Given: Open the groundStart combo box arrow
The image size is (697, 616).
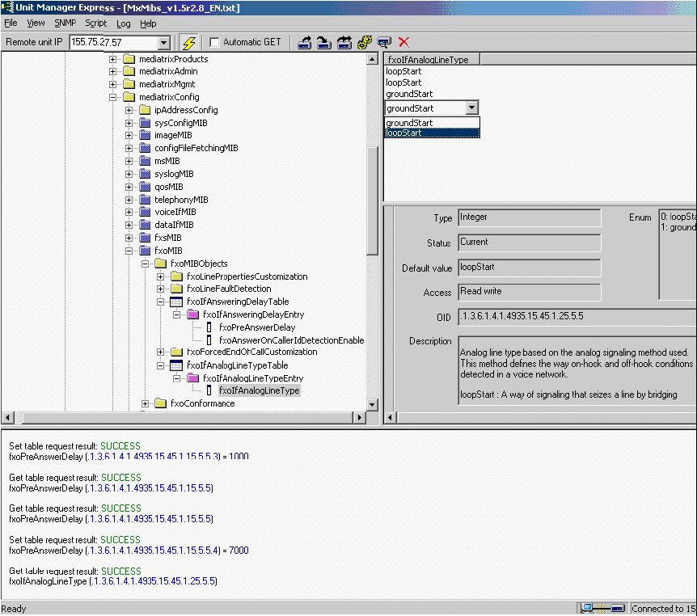Looking at the screenshot, I should 471,108.
